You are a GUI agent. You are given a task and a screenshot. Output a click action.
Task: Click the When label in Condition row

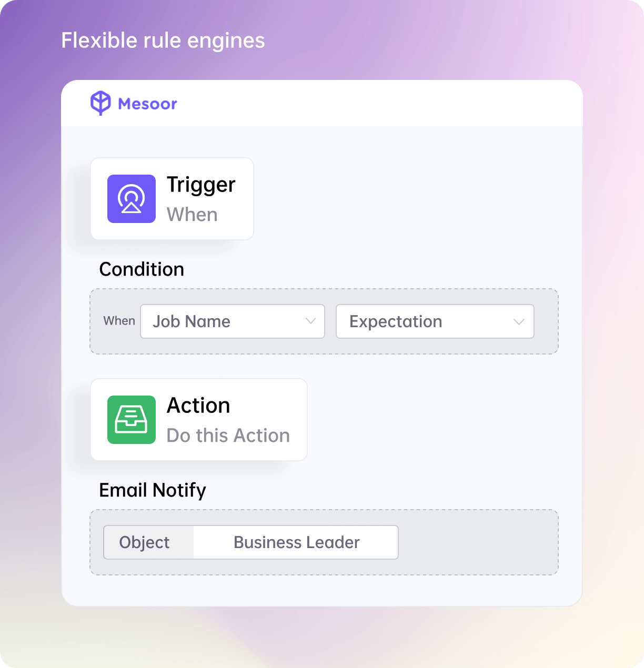click(119, 321)
